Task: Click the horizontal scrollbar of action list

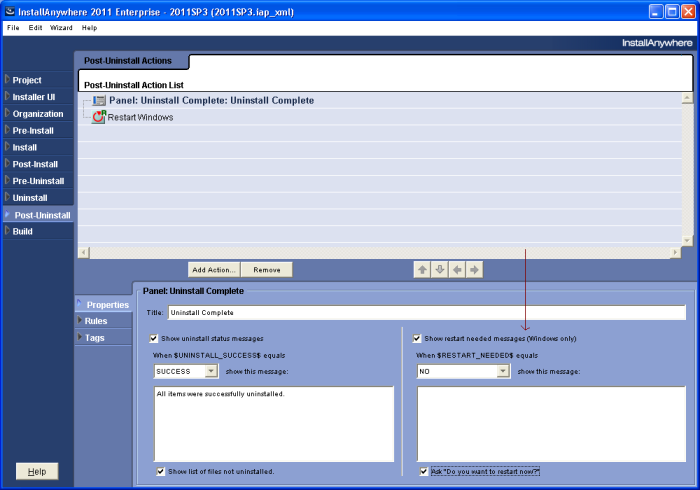Action: [x=379, y=253]
